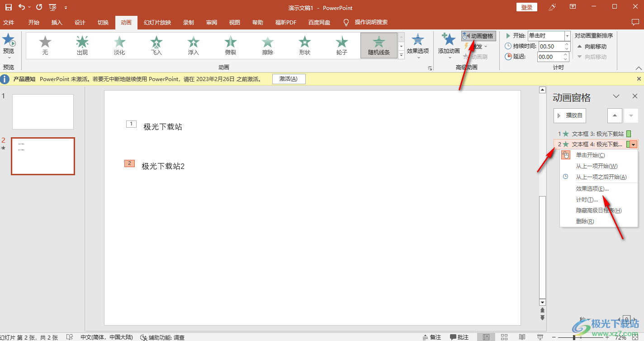Click the Activate (激活) button
This screenshot has height=341, width=644.
coord(289,79)
